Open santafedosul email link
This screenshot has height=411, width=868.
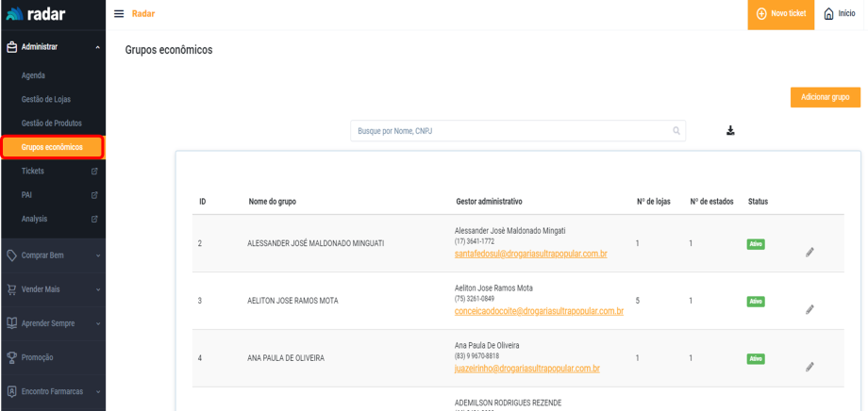[x=530, y=254]
